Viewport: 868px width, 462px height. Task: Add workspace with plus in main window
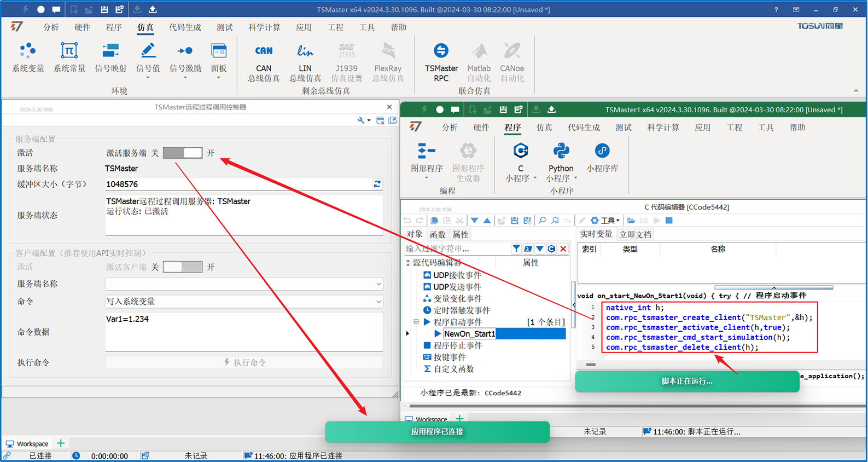coord(61,443)
